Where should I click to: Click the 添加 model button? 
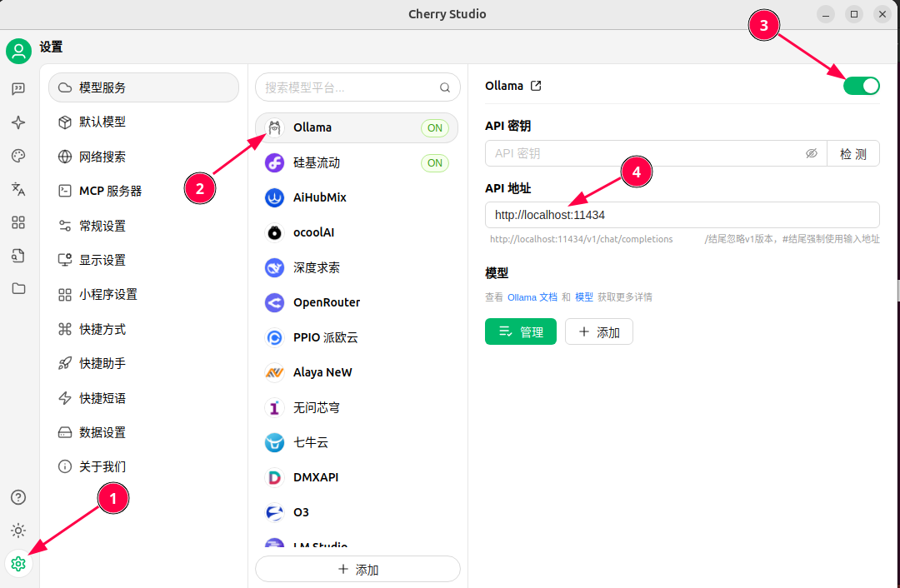click(x=598, y=331)
